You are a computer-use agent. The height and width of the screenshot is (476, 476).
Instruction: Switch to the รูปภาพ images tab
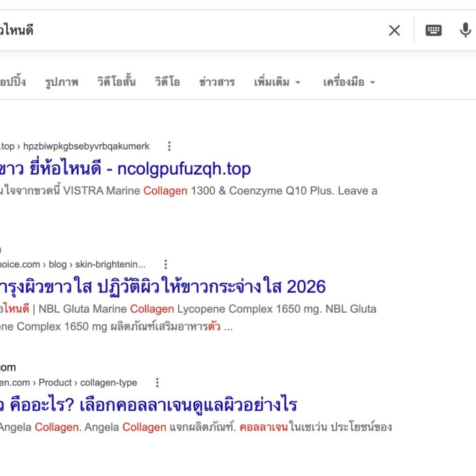click(x=62, y=82)
